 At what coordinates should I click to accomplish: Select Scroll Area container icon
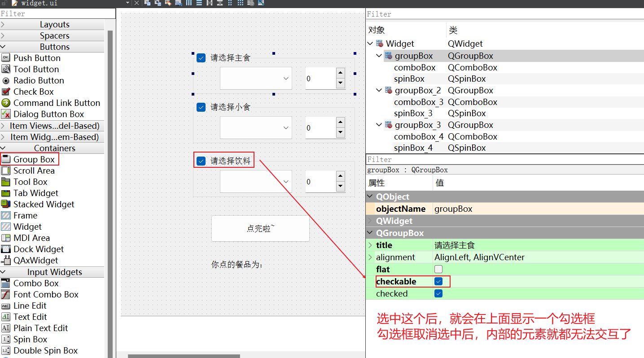pyautogui.click(x=6, y=170)
